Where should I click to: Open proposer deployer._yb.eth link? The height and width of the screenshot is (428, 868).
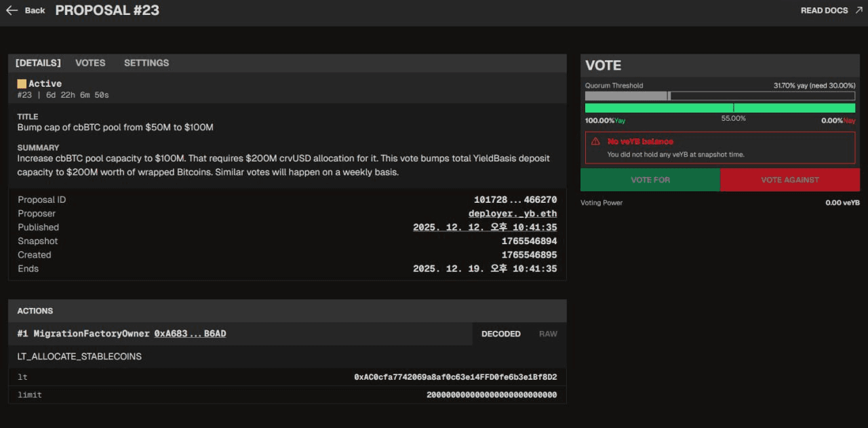[513, 213]
